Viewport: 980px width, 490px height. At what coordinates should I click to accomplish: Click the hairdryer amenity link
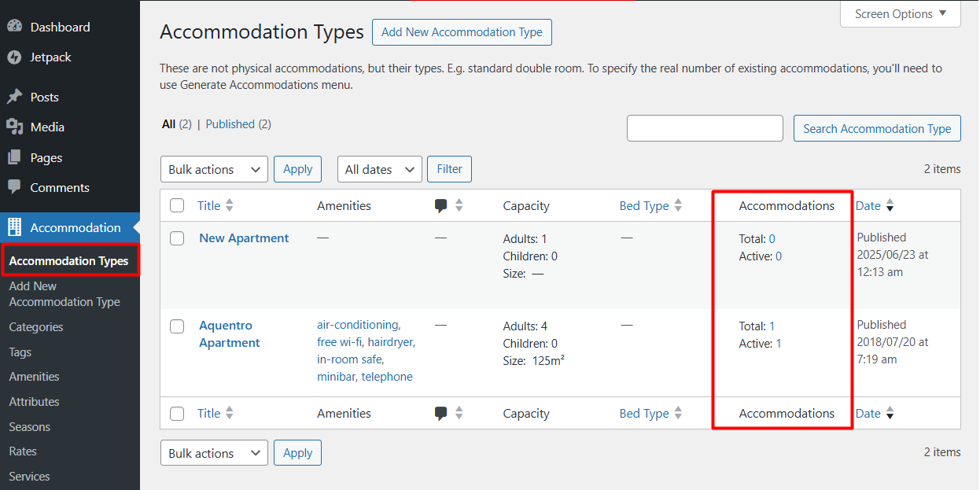click(x=391, y=342)
